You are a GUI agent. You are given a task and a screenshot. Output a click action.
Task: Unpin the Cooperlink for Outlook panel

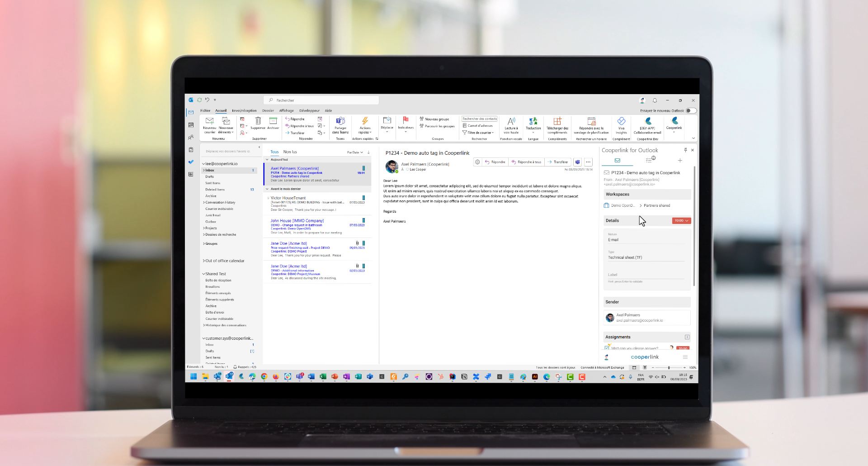686,150
